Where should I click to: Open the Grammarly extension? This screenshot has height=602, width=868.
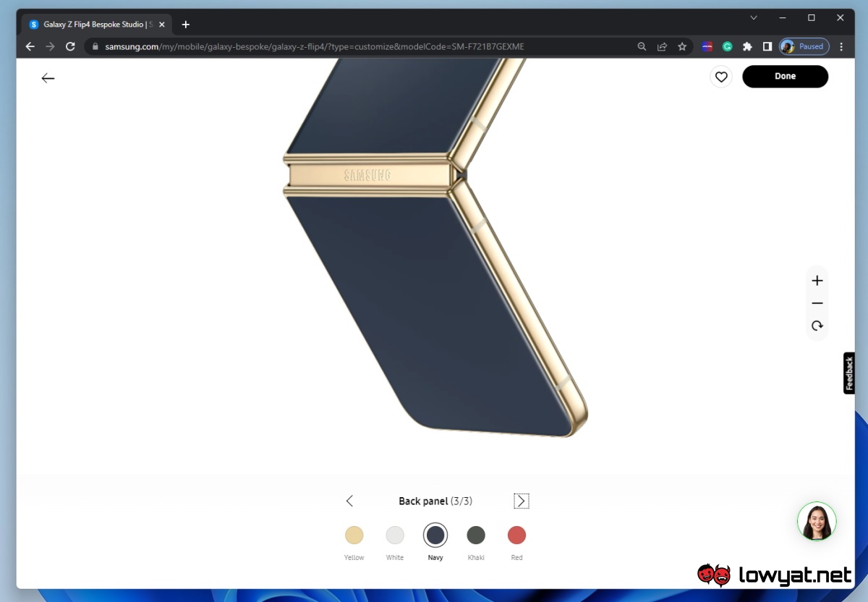click(x=728, y=46)
